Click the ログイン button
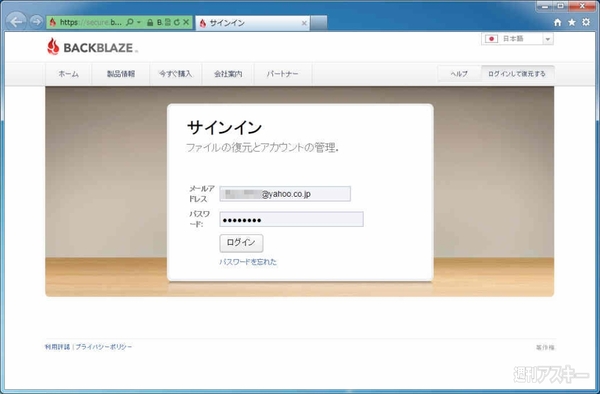The width and height of the screenshot is (600, 394). point(241,243)
